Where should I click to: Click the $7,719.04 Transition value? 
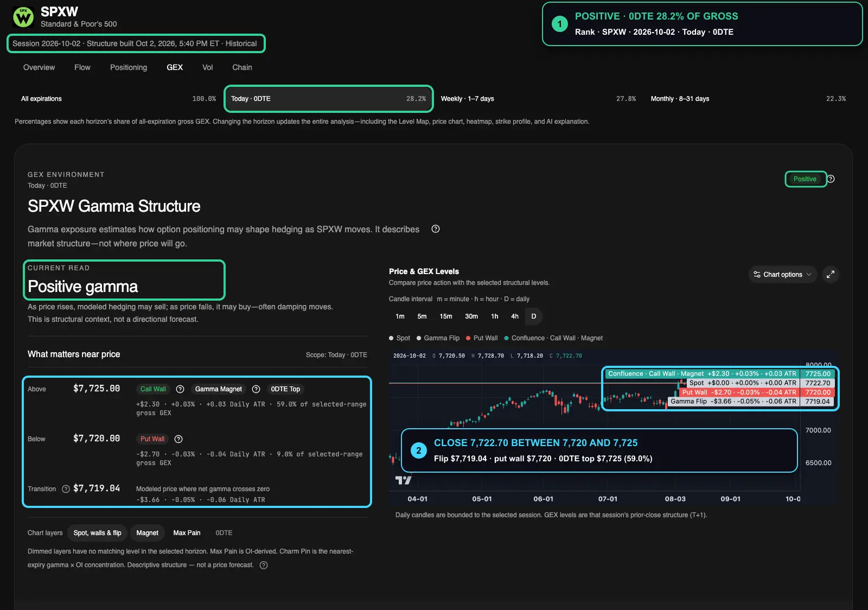[97, 488]
